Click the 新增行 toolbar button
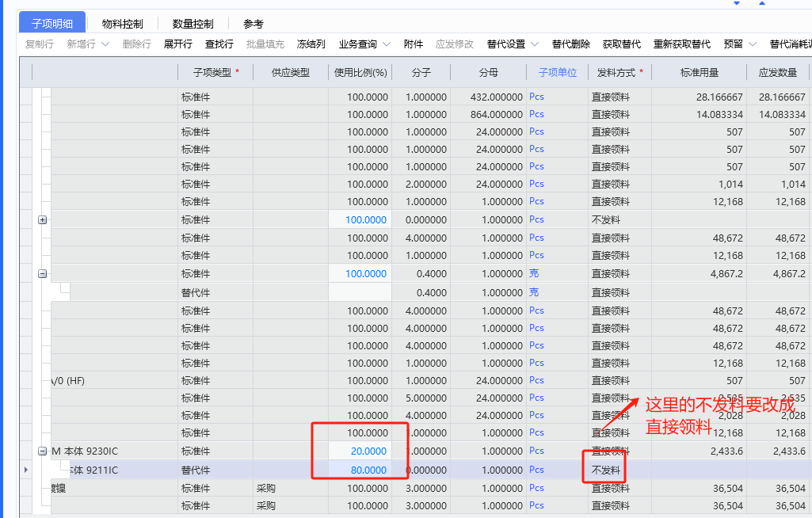This screenshot has width=812, height=518. click(x=82, y=44)
